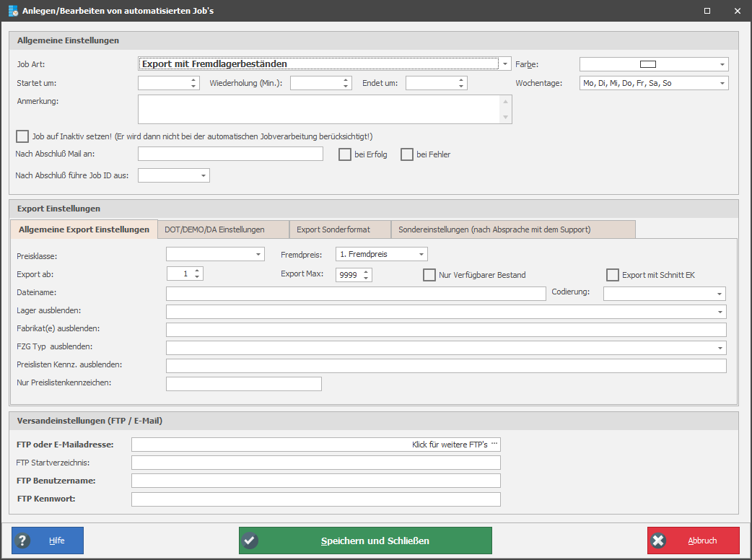Click the Abbruch button
752x560 pixels.
pos(694,541)
